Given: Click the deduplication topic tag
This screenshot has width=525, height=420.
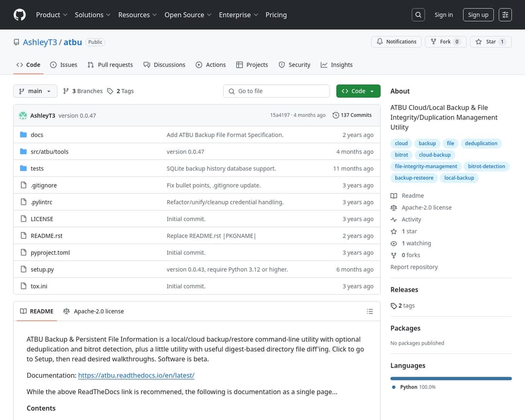Looking at the screenshot, I should pyautogui.click(x=481, y=143).
